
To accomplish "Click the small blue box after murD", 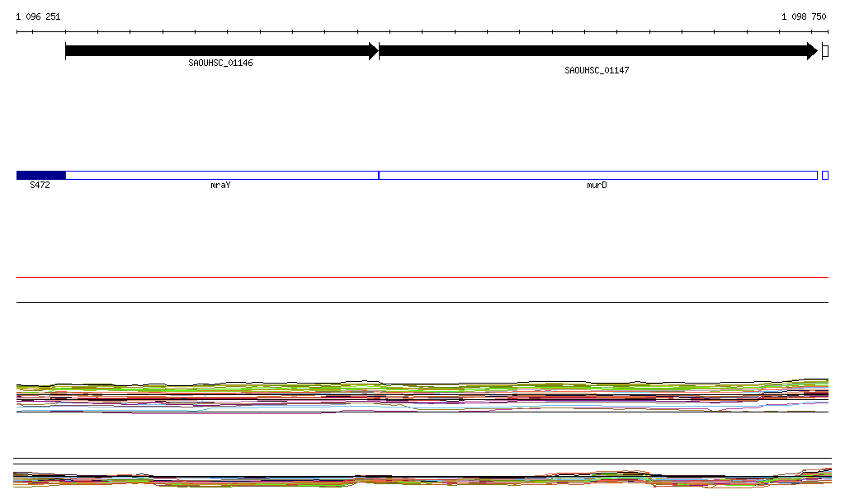I will click(825, 175).
